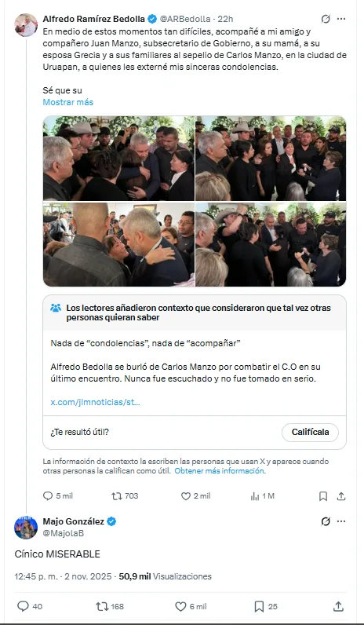Share the Alfredo Ramírez Bedolla post

(341, 496)
